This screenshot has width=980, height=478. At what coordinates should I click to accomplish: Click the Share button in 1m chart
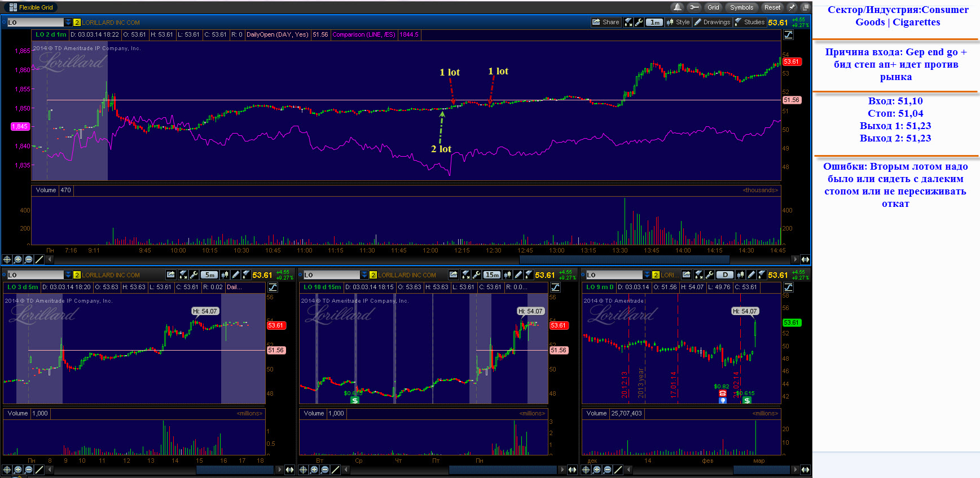coord(605,22)
